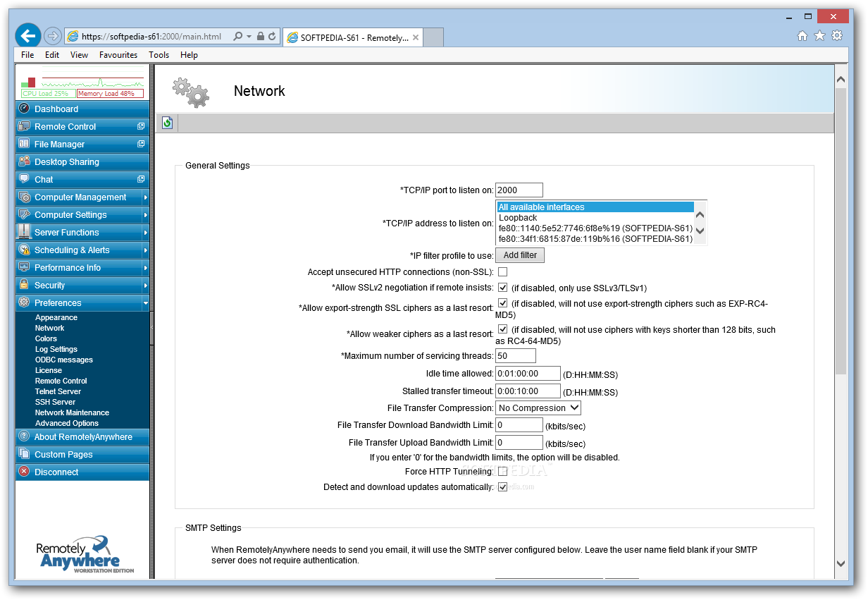Screen dimensions: 868x600
Task: Expand the Scheduling & Alerts submenu arrow
Action: point(146,250)
